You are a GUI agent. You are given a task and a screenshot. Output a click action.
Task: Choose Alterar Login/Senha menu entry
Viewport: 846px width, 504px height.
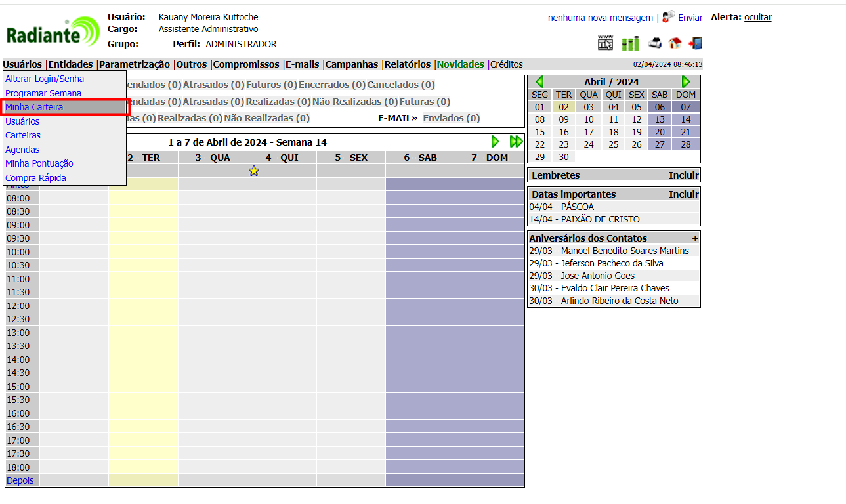click(45, 79)
